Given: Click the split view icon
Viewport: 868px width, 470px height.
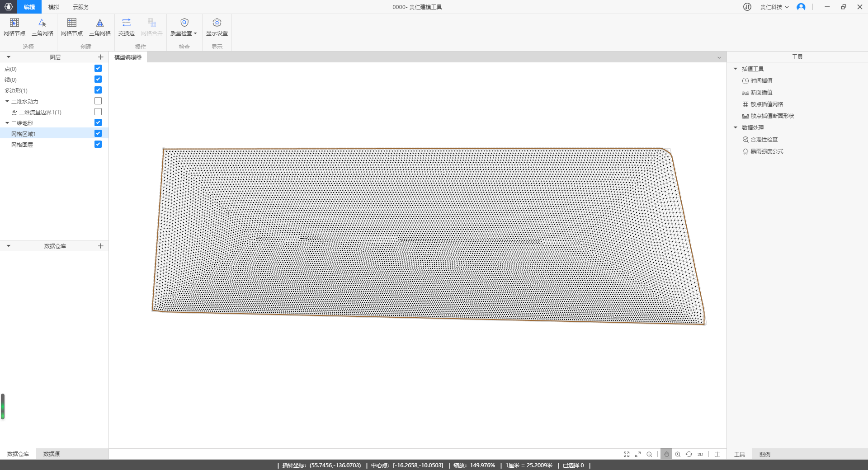Looking at the screenshot, I should [x=717, y=454].
